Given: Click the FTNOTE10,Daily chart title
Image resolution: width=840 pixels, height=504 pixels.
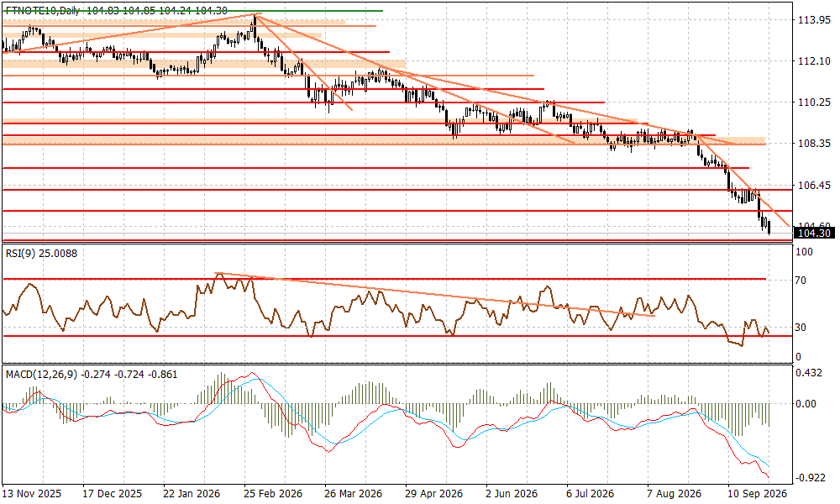Looking at the screenshot, I should pos(40,10).
